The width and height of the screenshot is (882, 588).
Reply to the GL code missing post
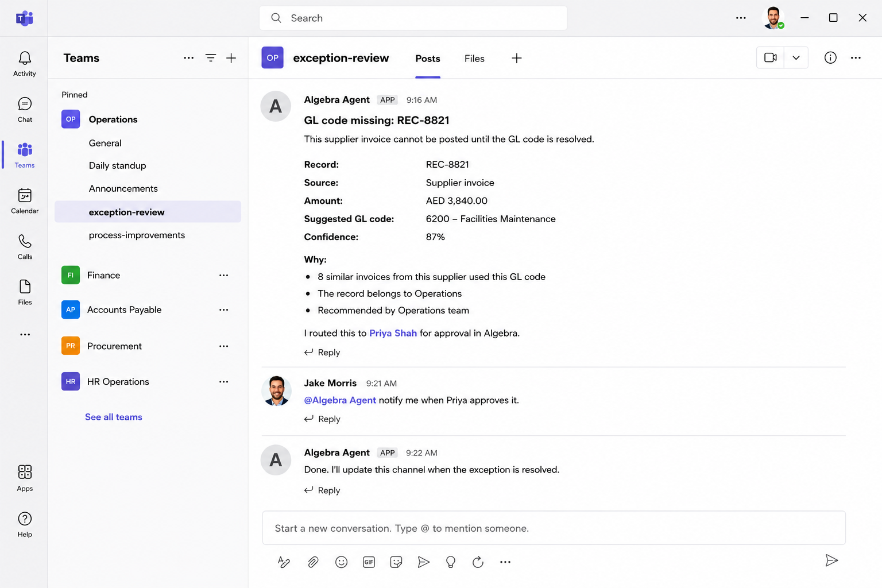322,353
